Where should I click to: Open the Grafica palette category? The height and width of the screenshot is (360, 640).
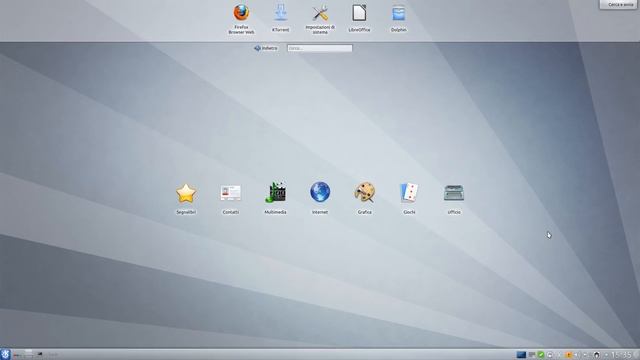(364, 199)
